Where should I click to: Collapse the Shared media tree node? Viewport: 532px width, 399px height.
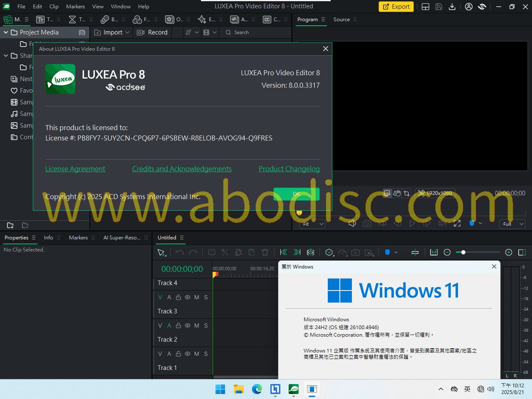6,56
